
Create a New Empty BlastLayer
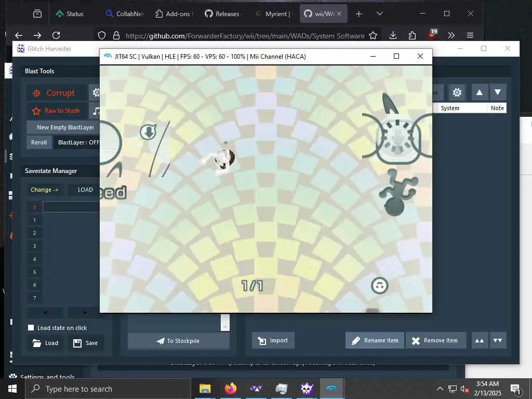pyautogui.click(x=63, y=127)
